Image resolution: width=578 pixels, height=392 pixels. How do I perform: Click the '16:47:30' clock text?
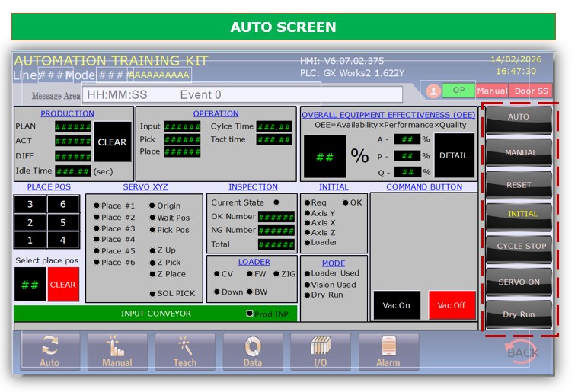tap(516, 71)
